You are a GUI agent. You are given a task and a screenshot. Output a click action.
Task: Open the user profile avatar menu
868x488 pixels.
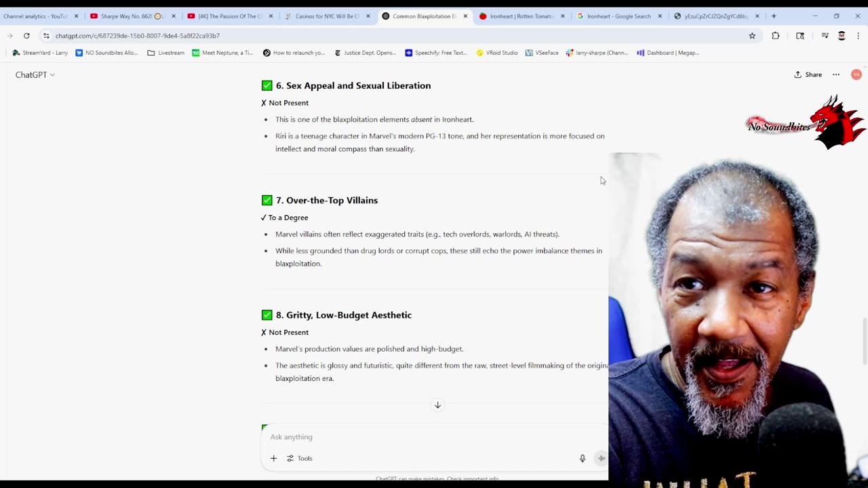tap(856, 75)
